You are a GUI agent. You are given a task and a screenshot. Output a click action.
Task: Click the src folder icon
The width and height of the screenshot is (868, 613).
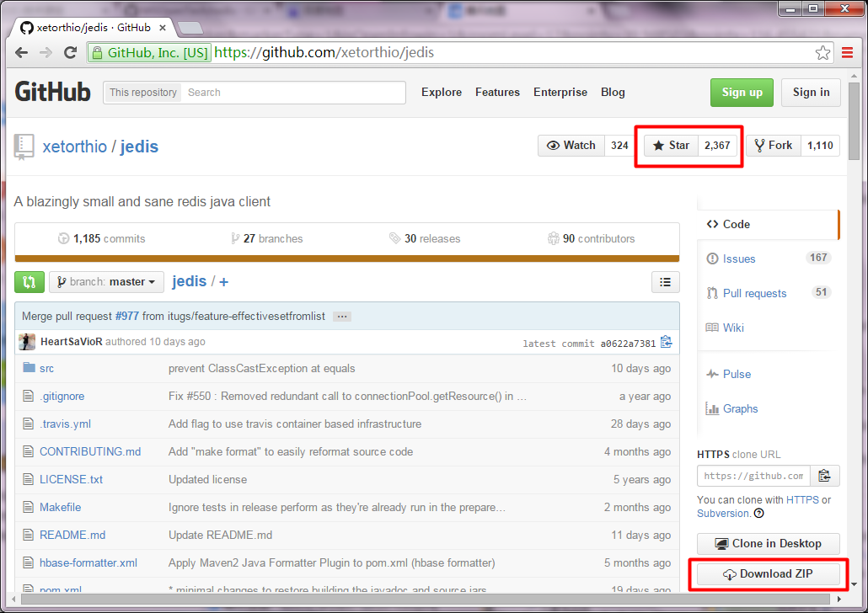(29, 368)
